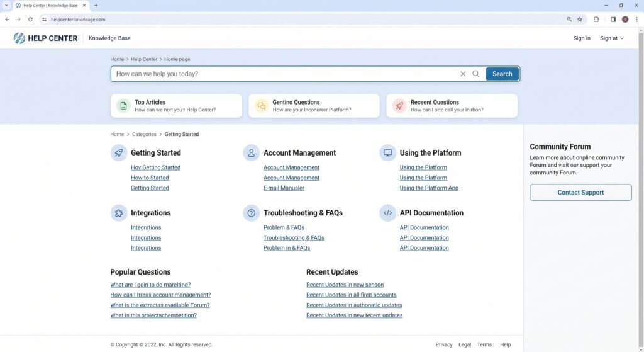Open Recent Updates in new tecent updates

[355, 316]
